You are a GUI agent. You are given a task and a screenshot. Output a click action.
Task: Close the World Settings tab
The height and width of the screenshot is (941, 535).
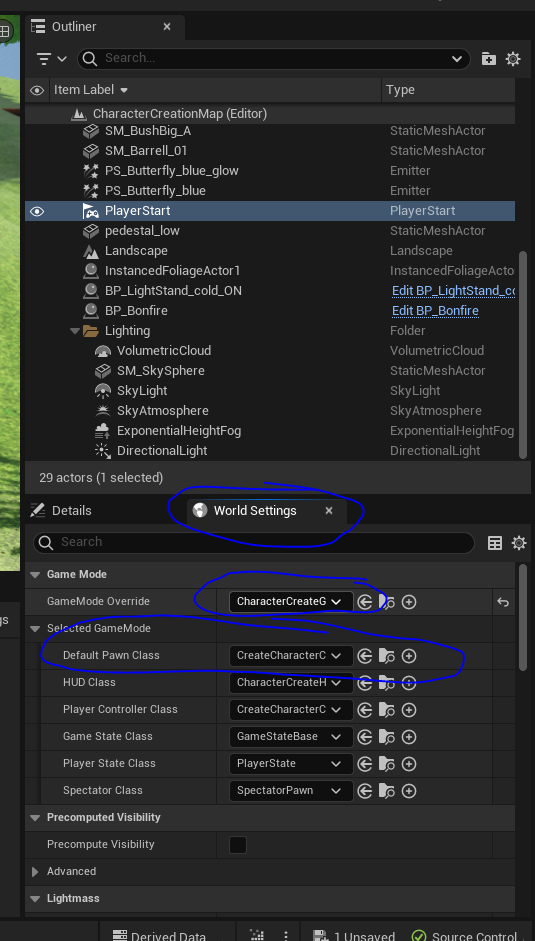pyautogui.click(x=328, y=511)
